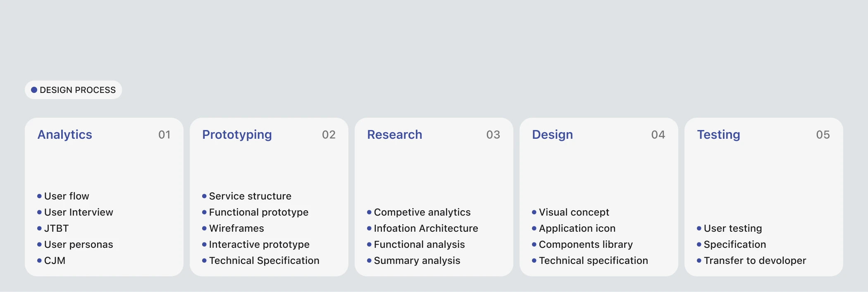Select the User flow item
The image size is (868, 292).
point(66,196)
